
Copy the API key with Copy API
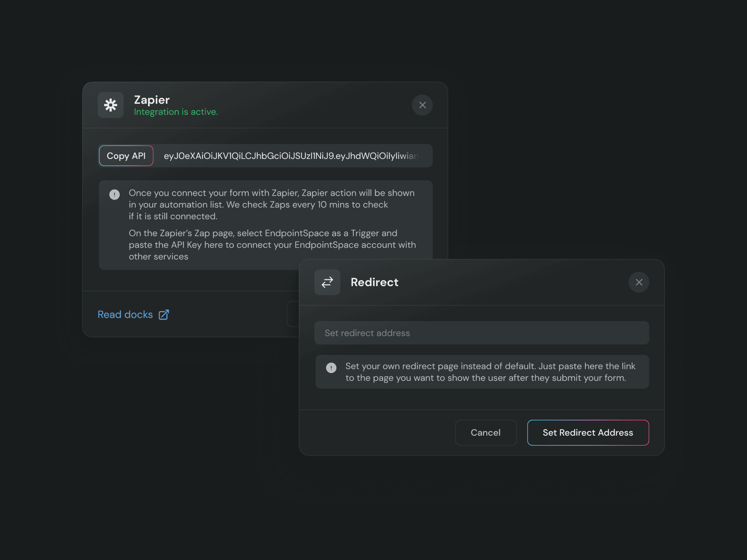[126, 156]
